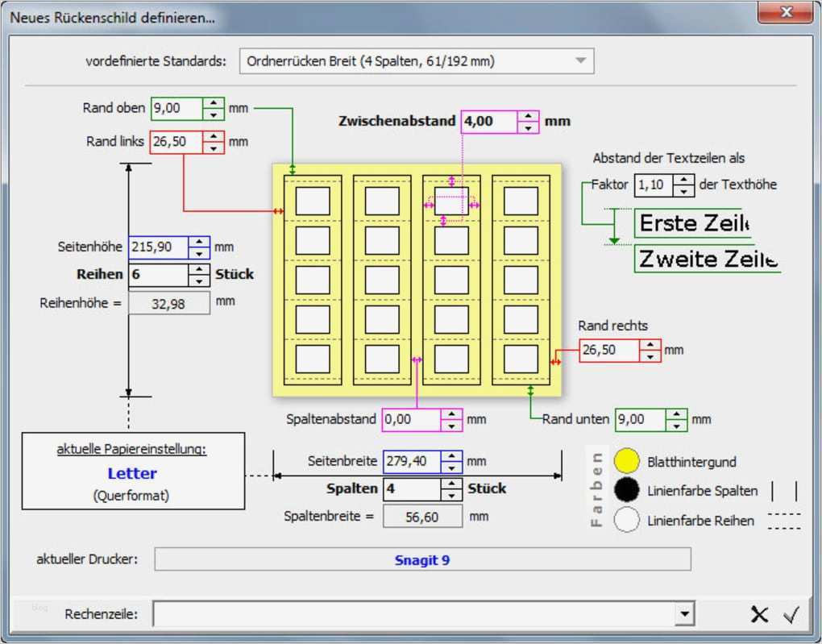Pick the black Linienfarbe Spalten color
The image size is (822, 644).
626,490
